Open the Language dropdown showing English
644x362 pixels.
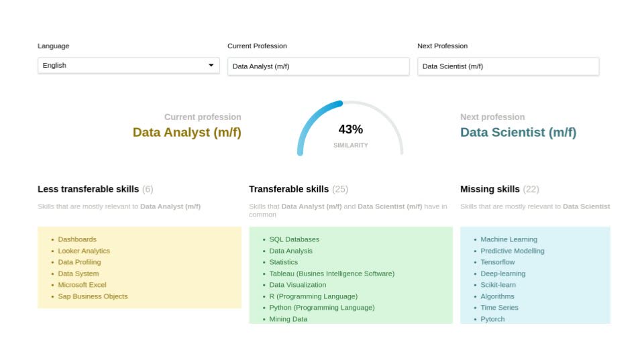coord(129,66)
